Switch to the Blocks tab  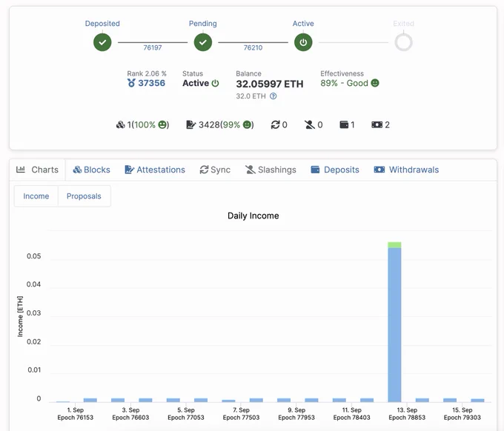coord(92,170)
